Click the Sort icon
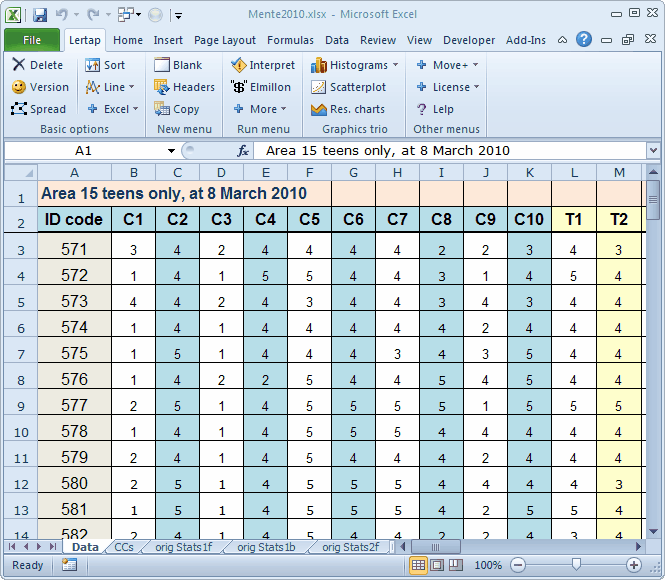This screenshot has height=580, width=665. [x=92, y=65]
